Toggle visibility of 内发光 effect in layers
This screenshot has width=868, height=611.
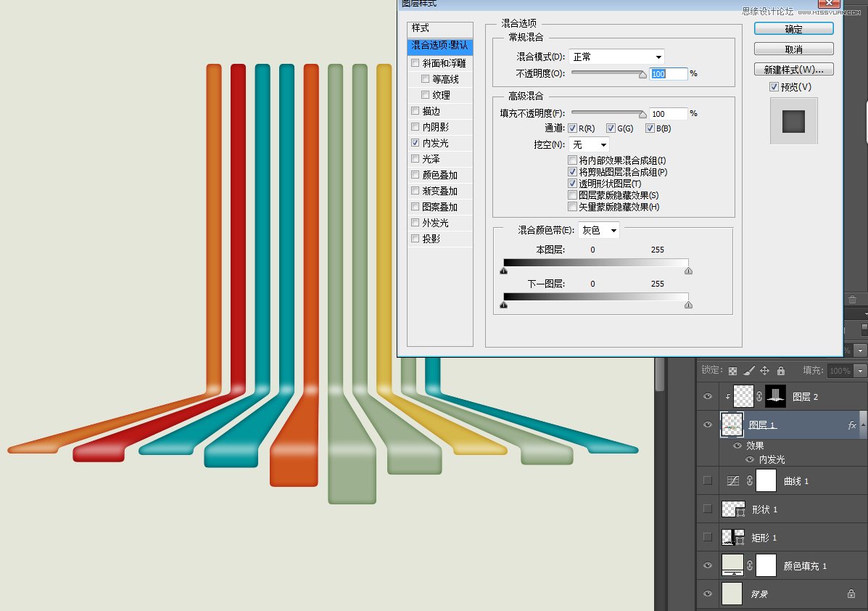point(750,459)
